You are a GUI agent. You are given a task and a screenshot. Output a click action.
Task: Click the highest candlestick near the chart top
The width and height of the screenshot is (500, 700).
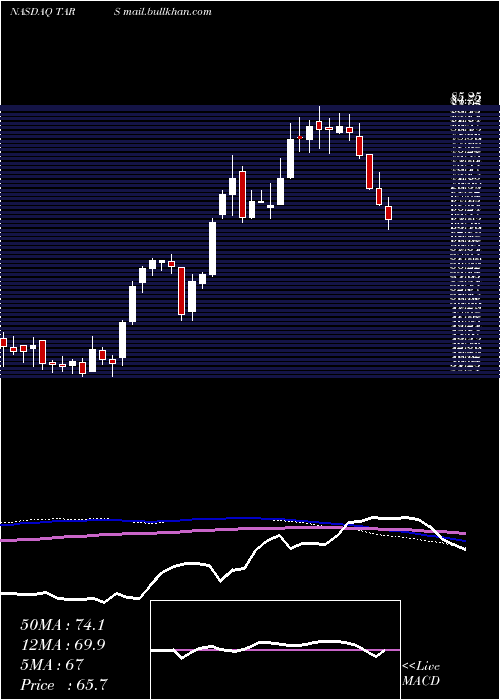(x=319, y=125)
